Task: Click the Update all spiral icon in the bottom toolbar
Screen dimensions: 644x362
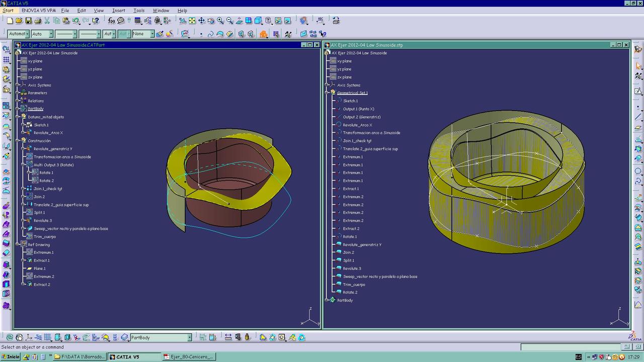Action: (x=9, y=337)
